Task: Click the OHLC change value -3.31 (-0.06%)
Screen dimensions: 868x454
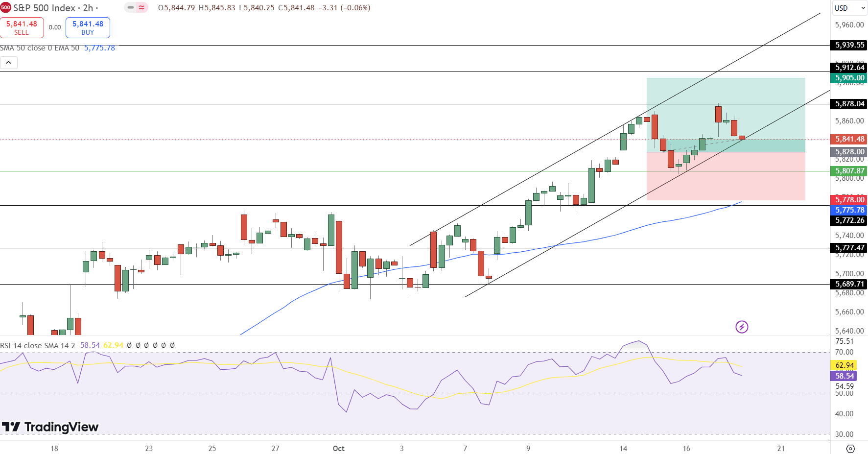Action: (344, 8)
